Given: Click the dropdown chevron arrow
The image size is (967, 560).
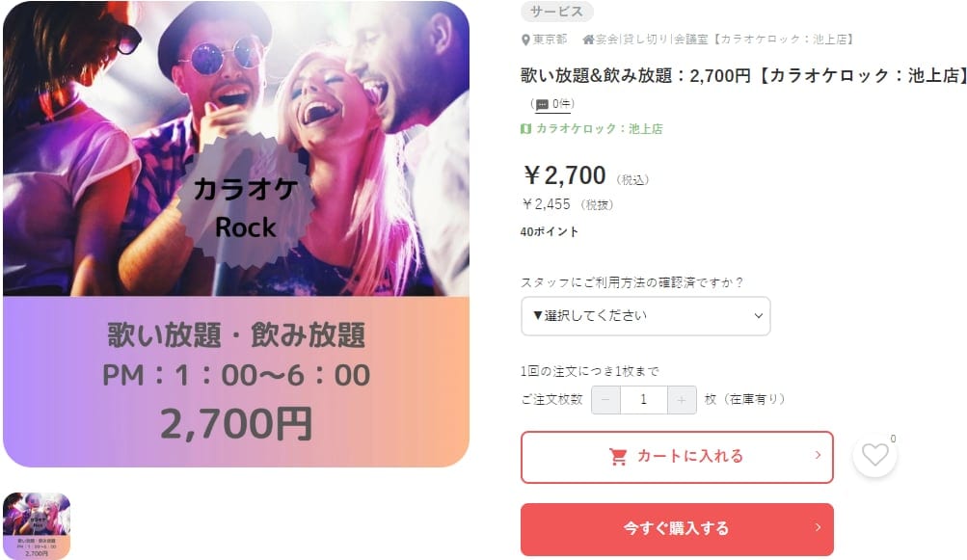Looking at the screenshot, I should click(x=759, y=316).
